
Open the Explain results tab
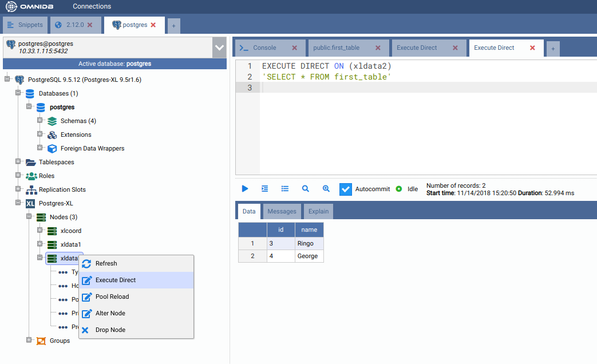[x=318, y=211]
